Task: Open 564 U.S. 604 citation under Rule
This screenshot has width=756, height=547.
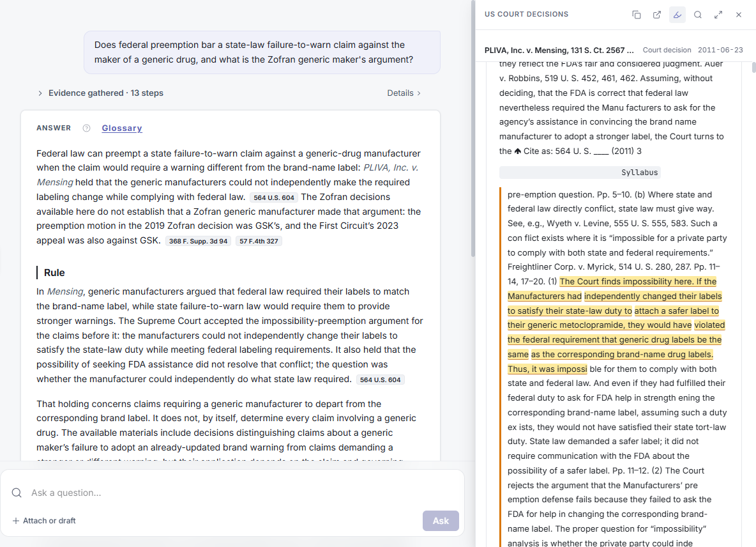Action: coord(381,380)
